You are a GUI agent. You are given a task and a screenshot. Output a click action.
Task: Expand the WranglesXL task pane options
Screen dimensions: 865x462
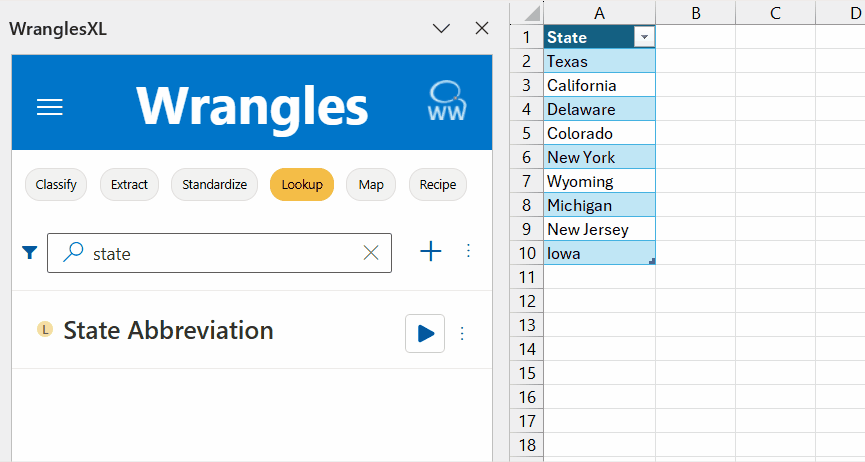tap(441, 29)
